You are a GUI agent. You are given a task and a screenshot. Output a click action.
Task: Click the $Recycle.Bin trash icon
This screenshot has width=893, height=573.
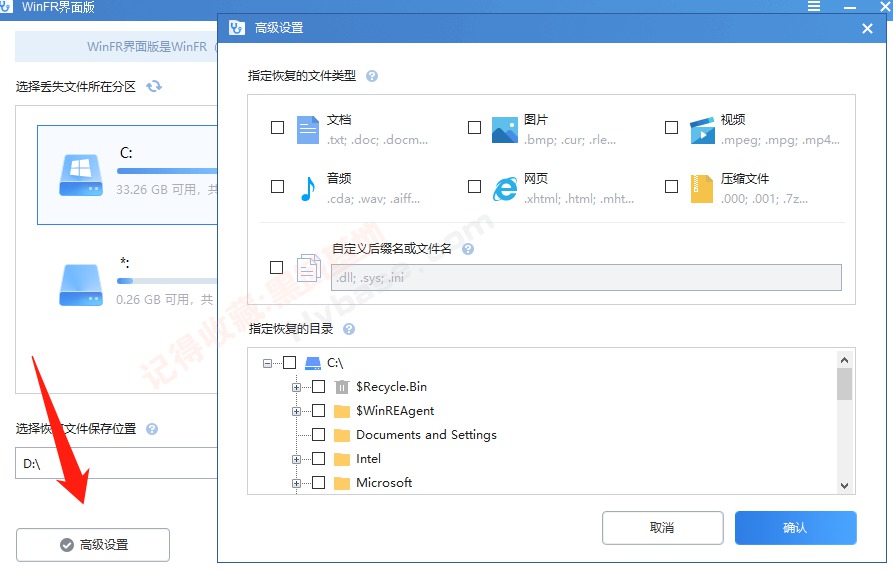342,387
